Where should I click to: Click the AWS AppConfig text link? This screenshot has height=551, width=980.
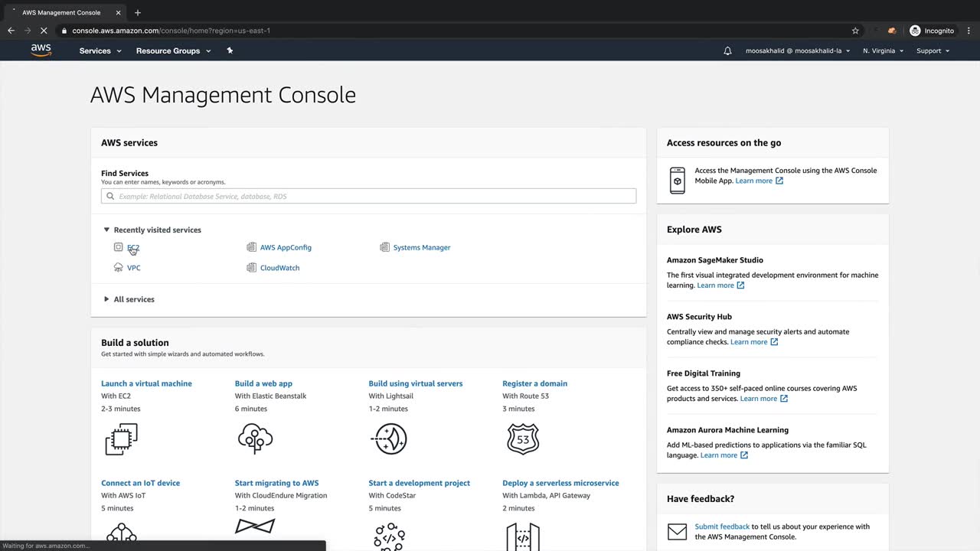(x=286, y=247)
